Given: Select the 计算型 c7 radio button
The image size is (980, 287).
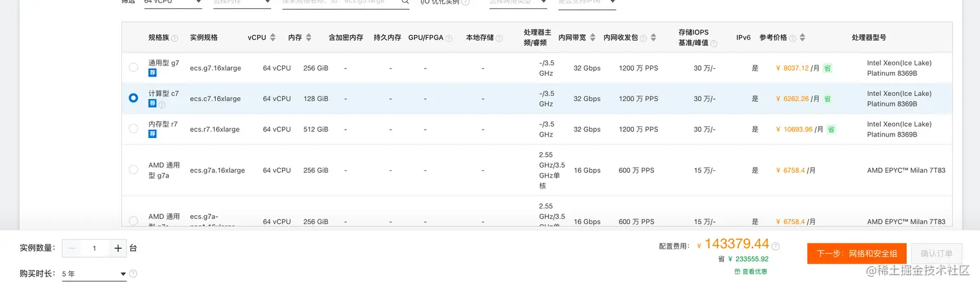Looking at the screenshot, I should coord(134,98).
